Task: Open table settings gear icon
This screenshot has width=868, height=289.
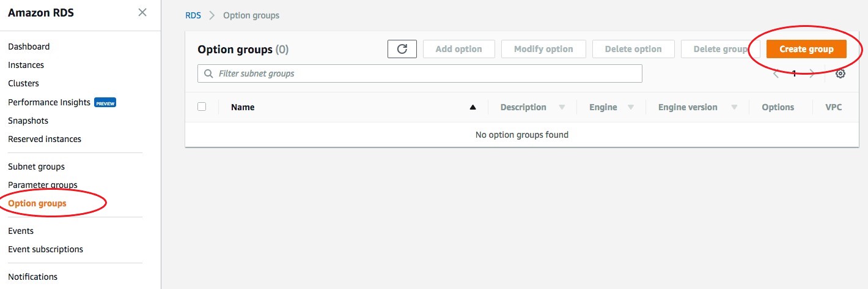Action: pyautogui.click(x=840, y=73)
